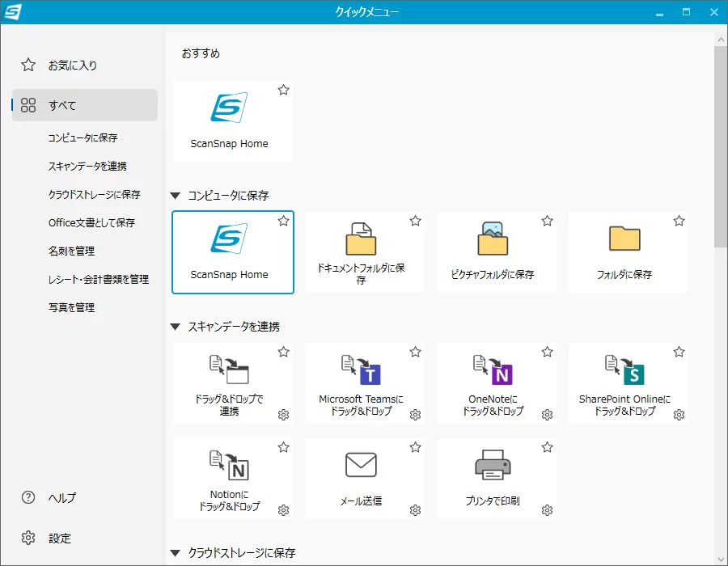The image size is (728, 566).
Task: Toggle favorite star on フォルダに保存 tile
Action: (x=679, y=221)
